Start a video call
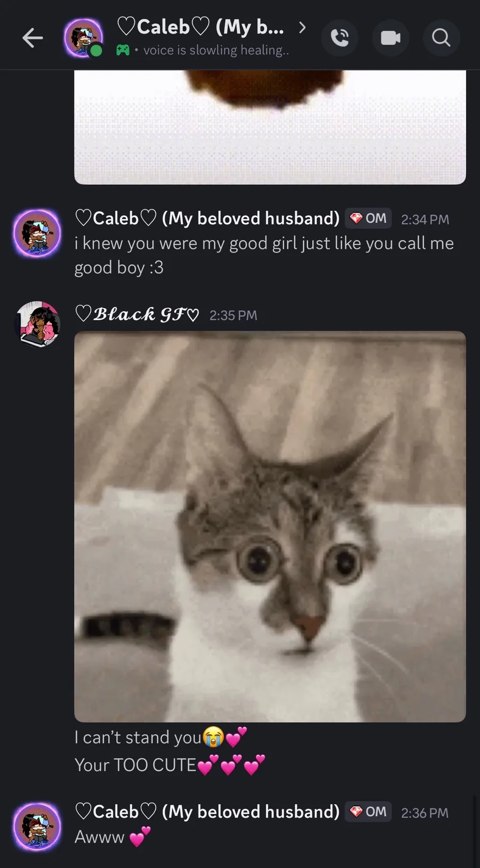Screen dimensions: 480x868 click(390, 38)
